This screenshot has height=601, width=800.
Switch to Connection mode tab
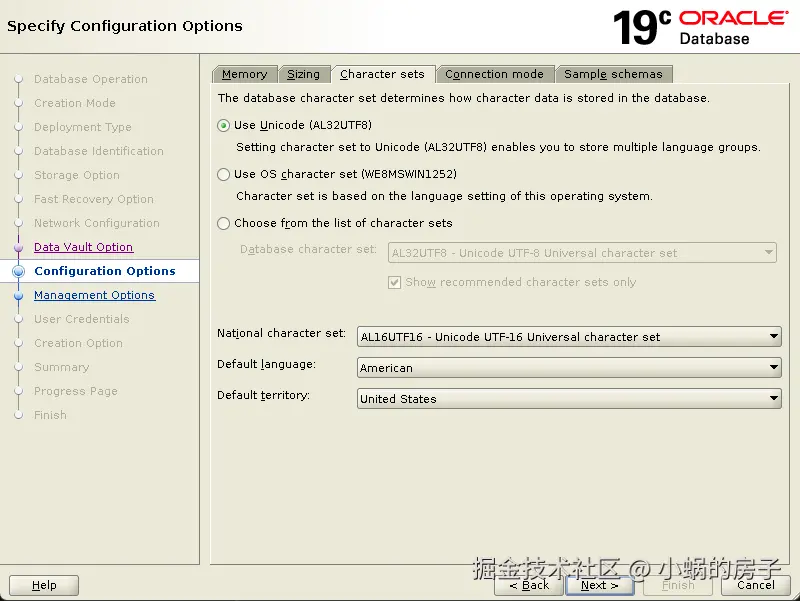coord(494,74)
